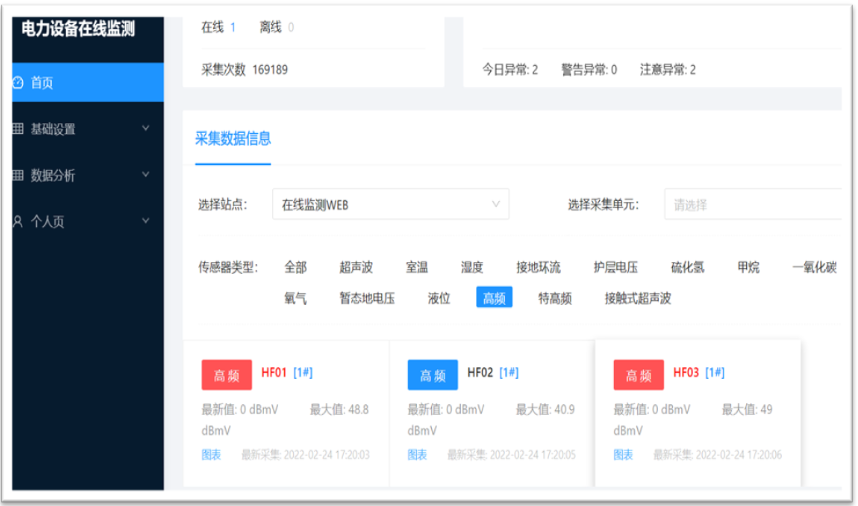Viewport: 858px width, 506px height.
Task: Select the 特高频 sensor type filter
Action: coord(555,298)
